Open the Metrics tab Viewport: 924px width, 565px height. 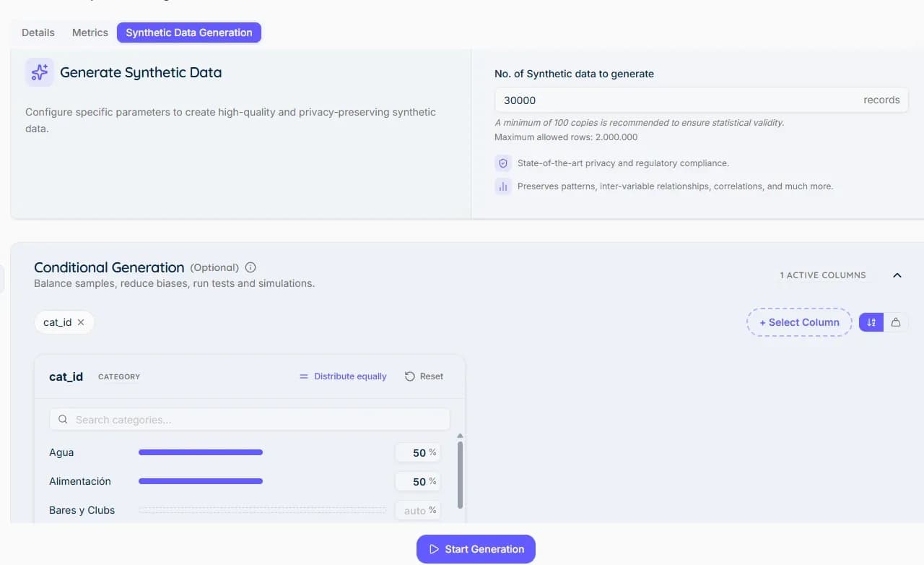pyautogui.click(x=90, y=33)
